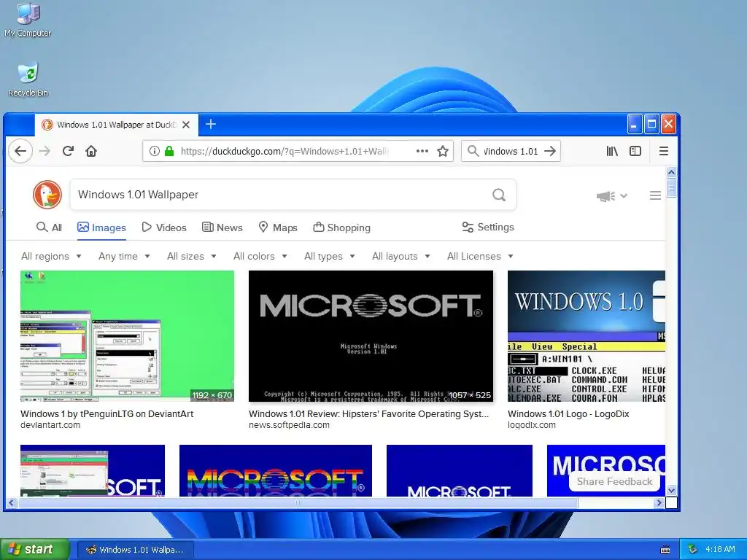Click the Firefox search box text 'Windows 1.01'
The image size is (747, 560).
[x=510, y=152]
